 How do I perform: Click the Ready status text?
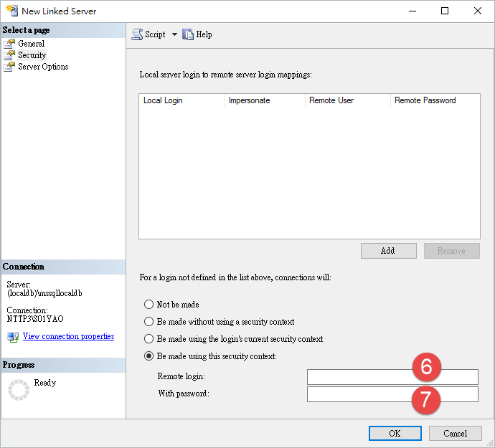45,383
